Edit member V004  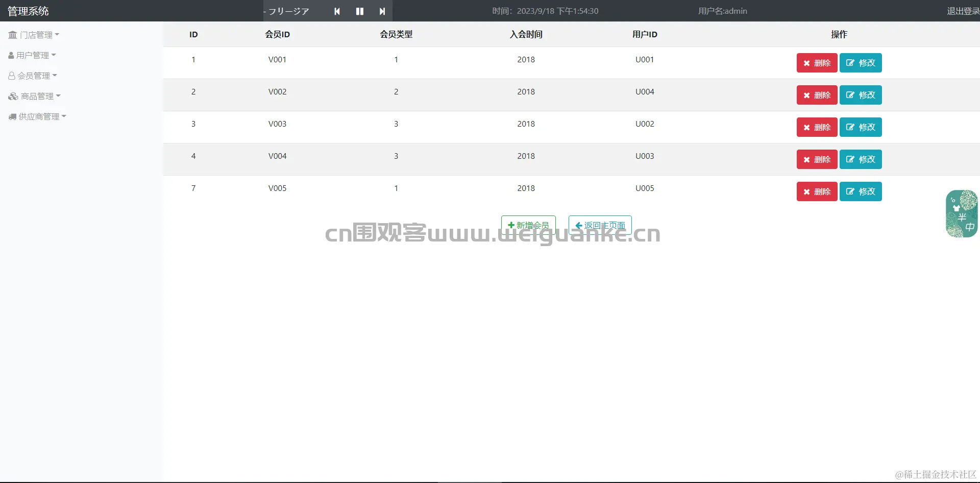tap(861, 159)
